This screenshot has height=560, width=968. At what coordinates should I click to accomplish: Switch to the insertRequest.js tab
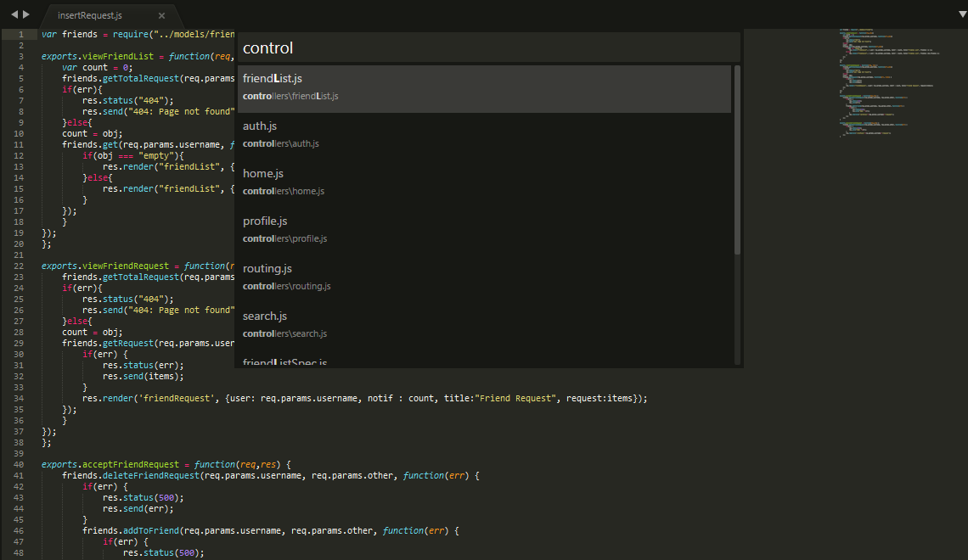[90, 15]
